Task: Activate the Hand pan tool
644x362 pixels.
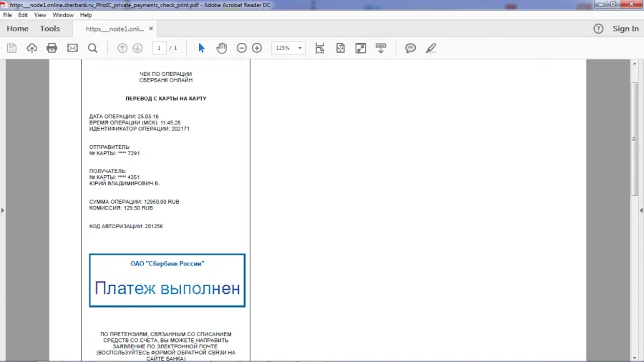Action: (x=222, y=48)
